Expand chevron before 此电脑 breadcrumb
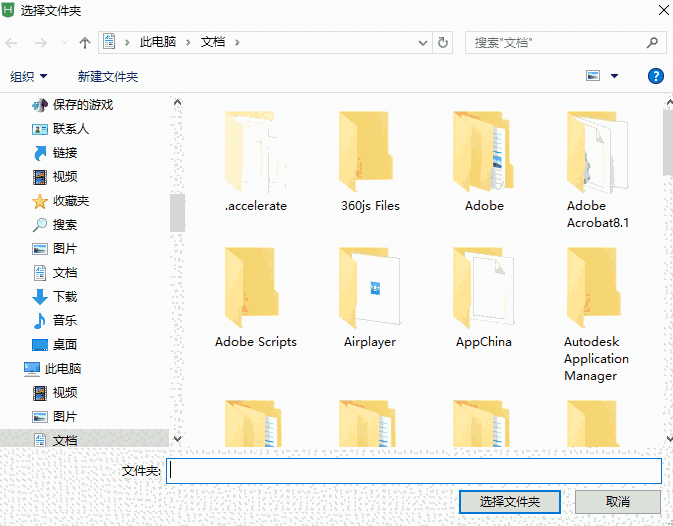This screenshot has height=526, width=673. tap(127, 42)
